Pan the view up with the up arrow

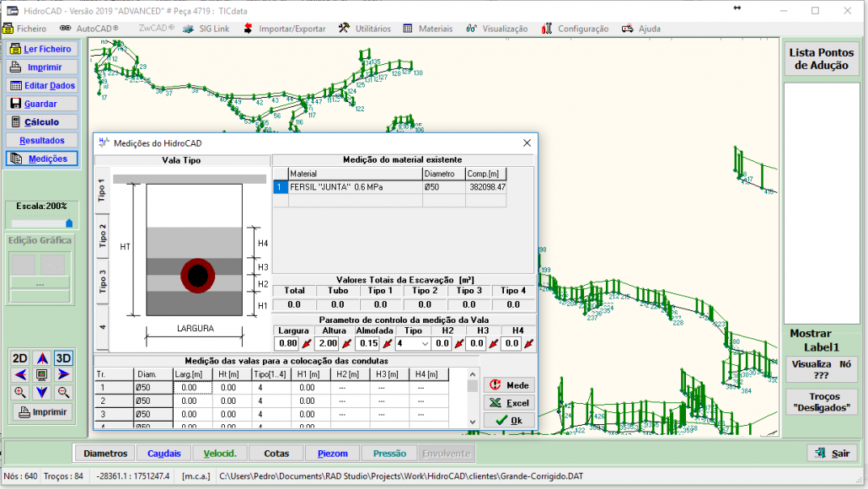tap(41, 358)
